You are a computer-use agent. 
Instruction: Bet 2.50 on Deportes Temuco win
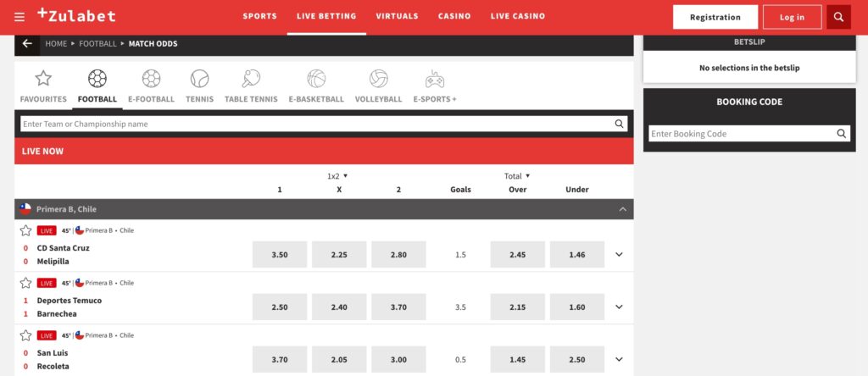280,307
